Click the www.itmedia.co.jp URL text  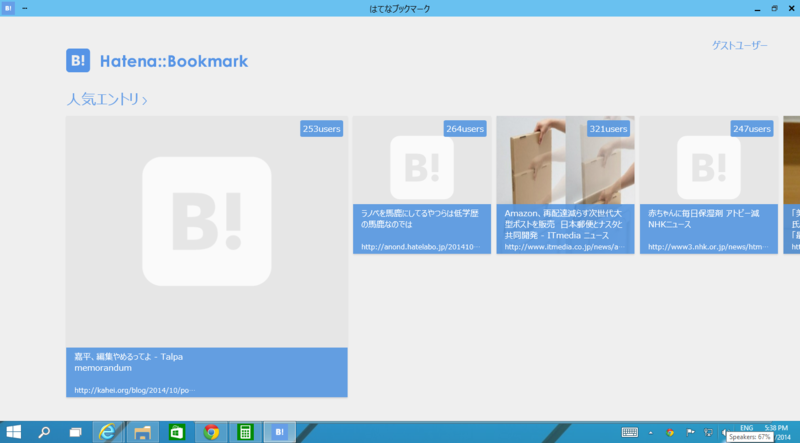[x=564, y=247]
